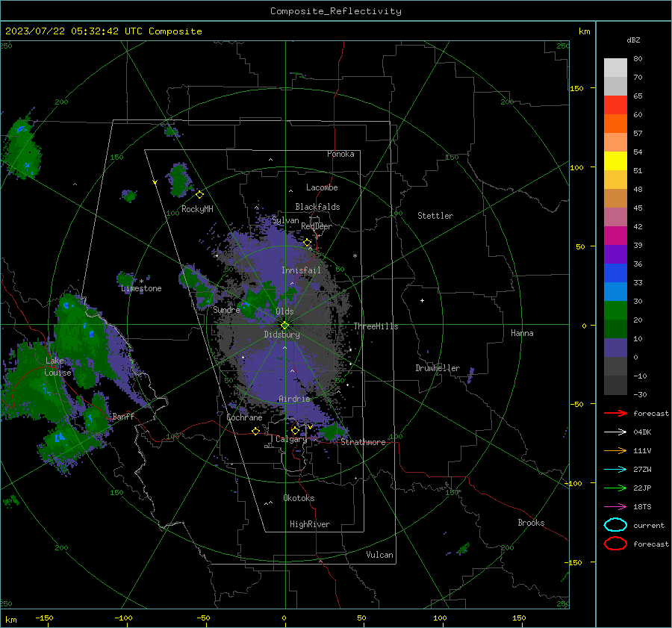Click the Limestone location label
Screen dimensions: 672x628
coord(141,288)
